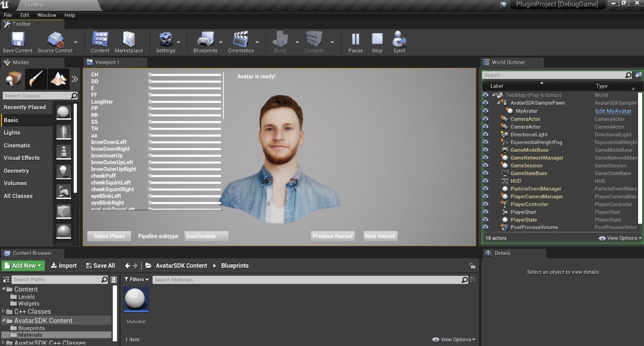Select the MyAvatar asset thumbnail

136,299
